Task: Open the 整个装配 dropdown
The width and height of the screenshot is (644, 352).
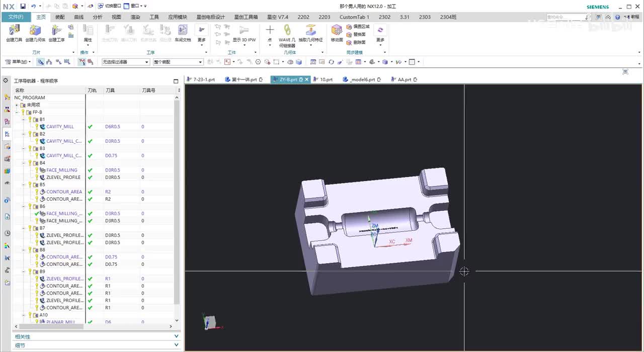Action: pos(200,62)
